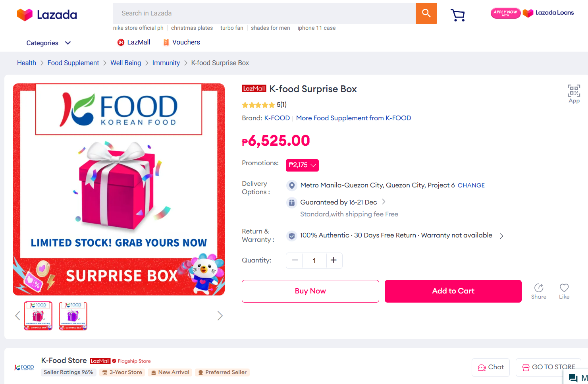Click the Buy Now button

310,291
